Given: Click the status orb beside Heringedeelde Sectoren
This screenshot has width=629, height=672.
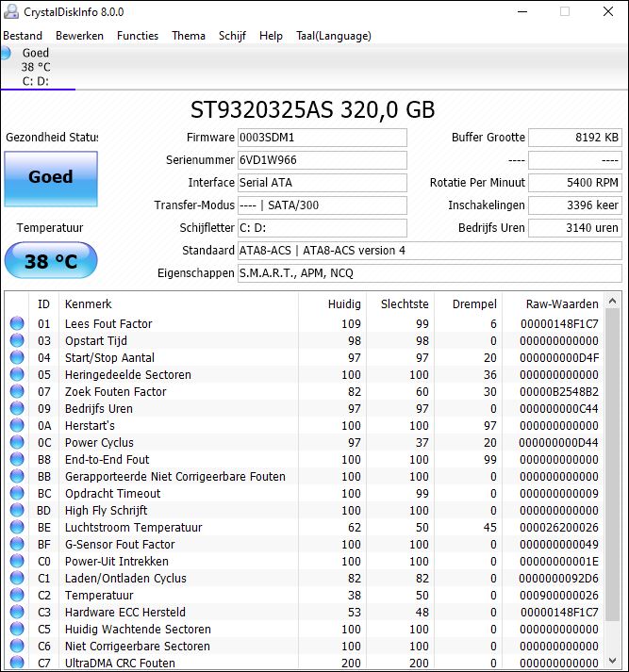Looking at the screenshot, I should click(17, 374).
